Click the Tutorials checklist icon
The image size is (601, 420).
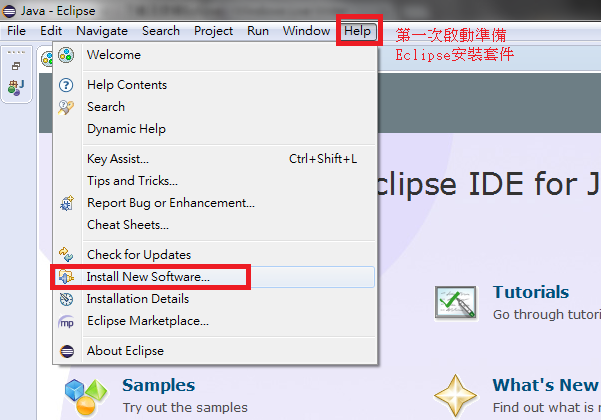point(455,302)
